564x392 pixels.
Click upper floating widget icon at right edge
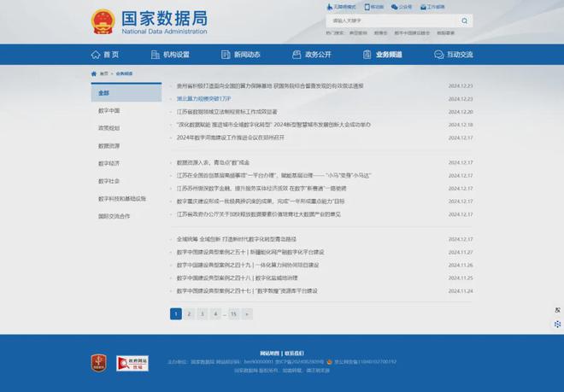pyautogui.click(x=557, y=310)
